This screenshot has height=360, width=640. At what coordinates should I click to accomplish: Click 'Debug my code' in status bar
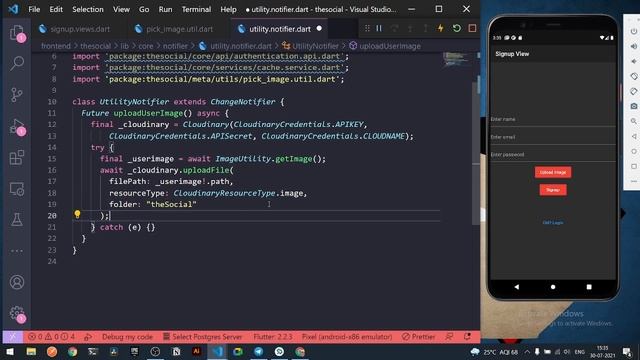[x=127, y=337]
